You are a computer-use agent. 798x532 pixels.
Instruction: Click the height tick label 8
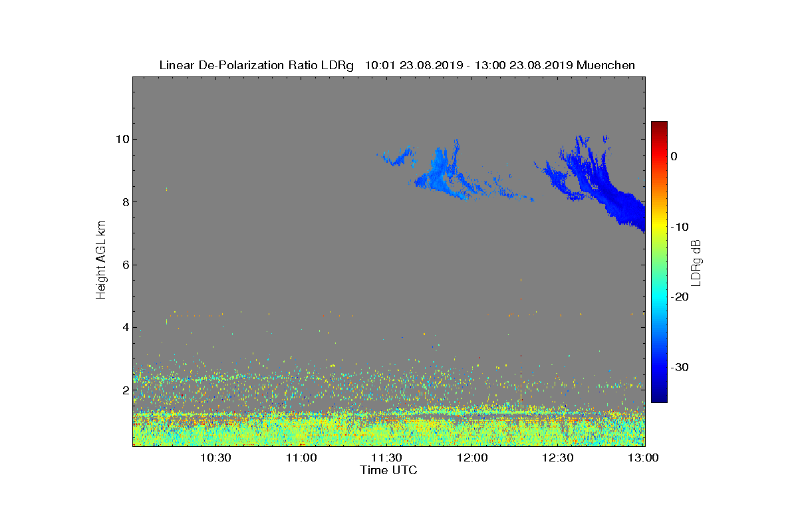124,202
